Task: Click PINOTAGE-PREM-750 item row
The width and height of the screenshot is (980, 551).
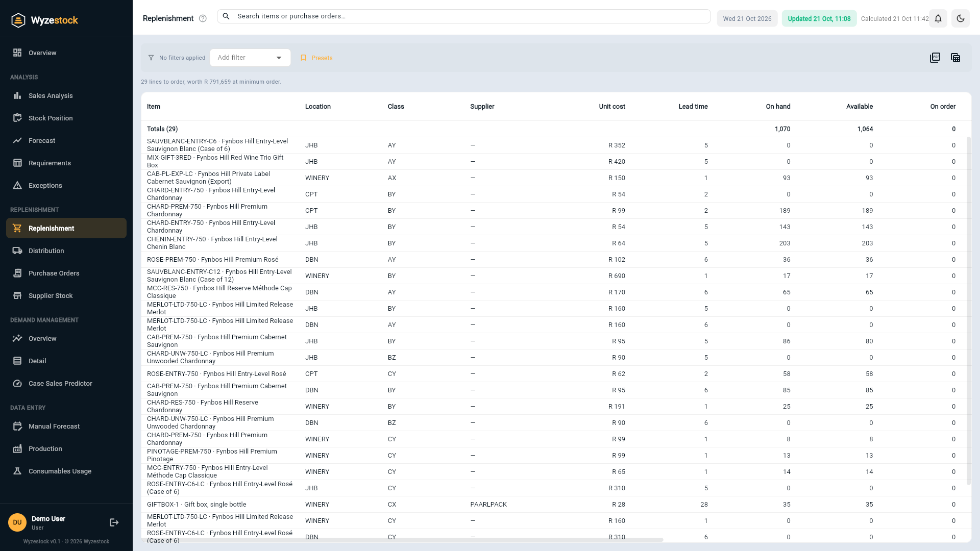Action: [x=556, y=456]
